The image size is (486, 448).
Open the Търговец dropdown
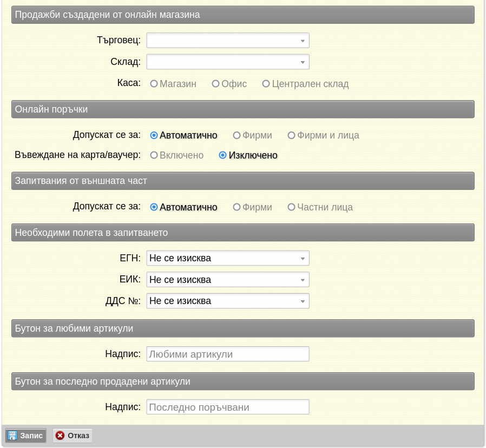tap(228, 41)
